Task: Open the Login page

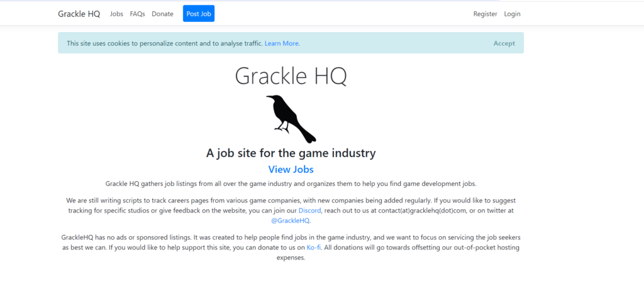Action: tap(512, 14)
